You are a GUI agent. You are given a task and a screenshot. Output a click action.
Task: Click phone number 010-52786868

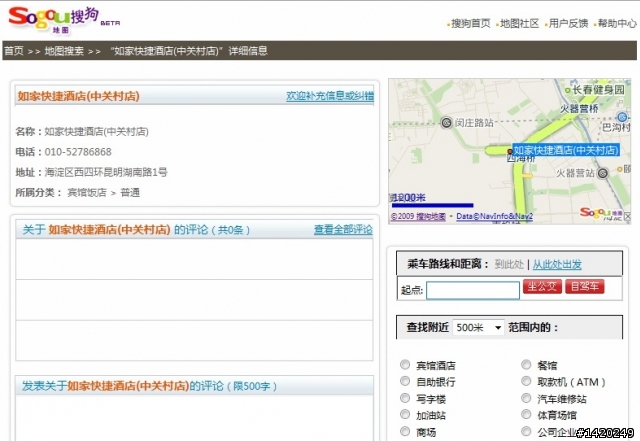pyautogui.click(x=78, y=152)
